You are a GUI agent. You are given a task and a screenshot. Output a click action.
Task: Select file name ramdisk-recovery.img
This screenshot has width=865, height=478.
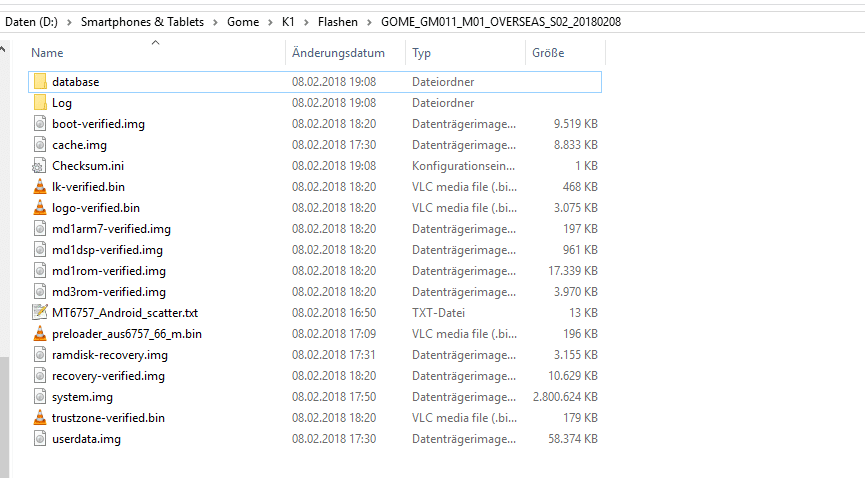pyautogui.click(x=110, y=354)
